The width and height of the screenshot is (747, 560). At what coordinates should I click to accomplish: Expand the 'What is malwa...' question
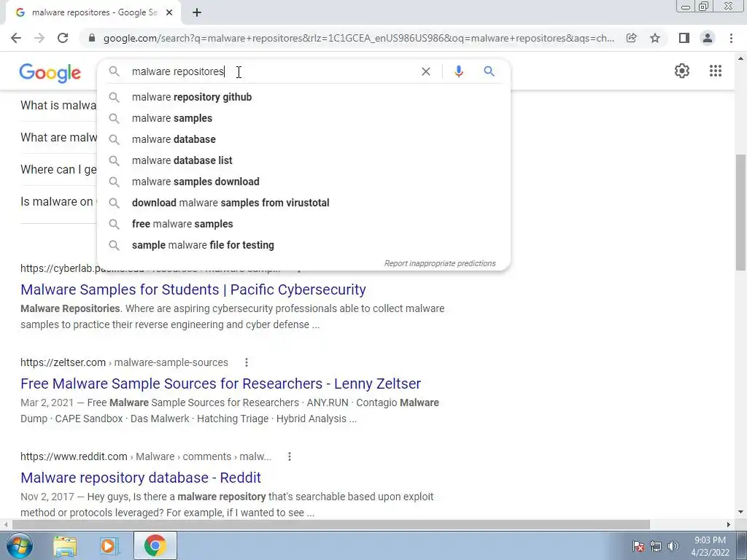[58, 105]
